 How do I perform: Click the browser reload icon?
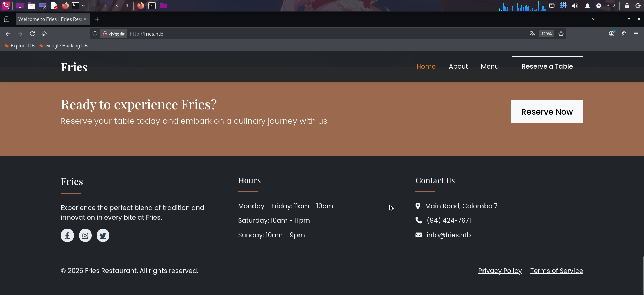pos(32,34)
